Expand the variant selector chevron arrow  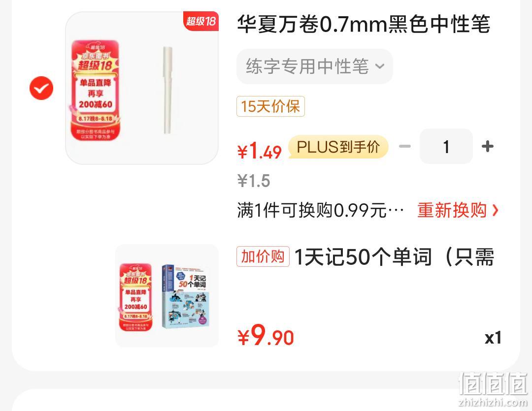click(x=380, y=66)
